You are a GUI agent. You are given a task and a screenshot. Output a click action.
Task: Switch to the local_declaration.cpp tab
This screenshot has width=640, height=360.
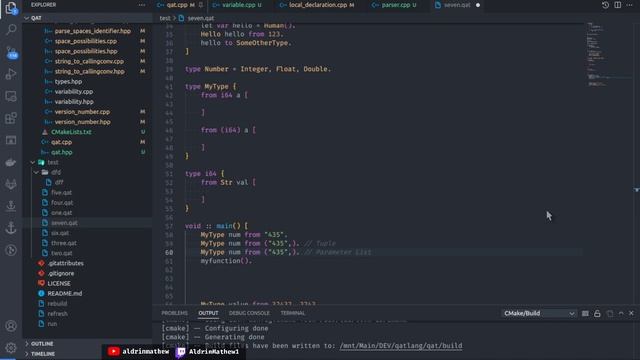click(318, 5)
